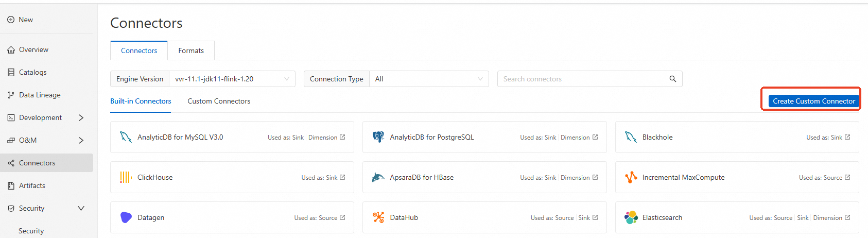Open the Security sub-item
The height and width of the screenshot is (238, 868).
click(x=31, y=231)
